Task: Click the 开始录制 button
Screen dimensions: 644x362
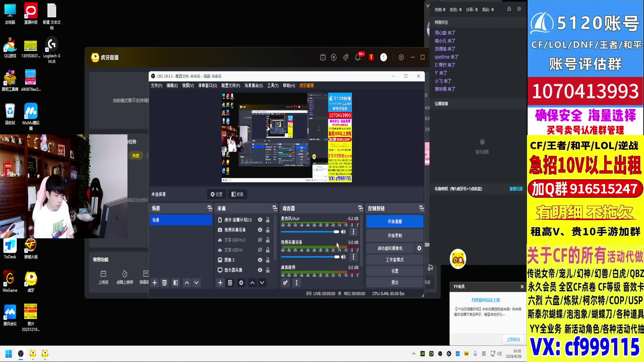Action: [395, 236]
